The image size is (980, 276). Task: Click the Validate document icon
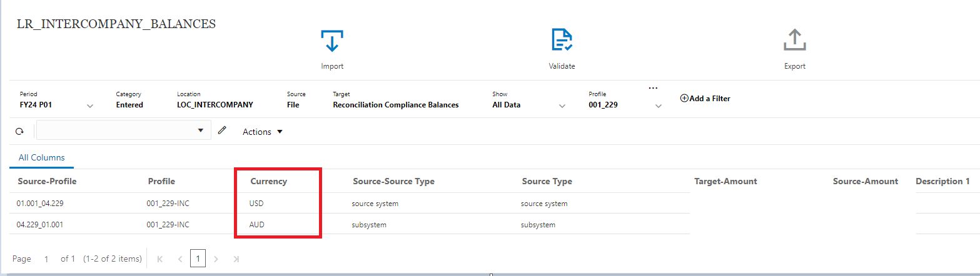pos(562,39)
